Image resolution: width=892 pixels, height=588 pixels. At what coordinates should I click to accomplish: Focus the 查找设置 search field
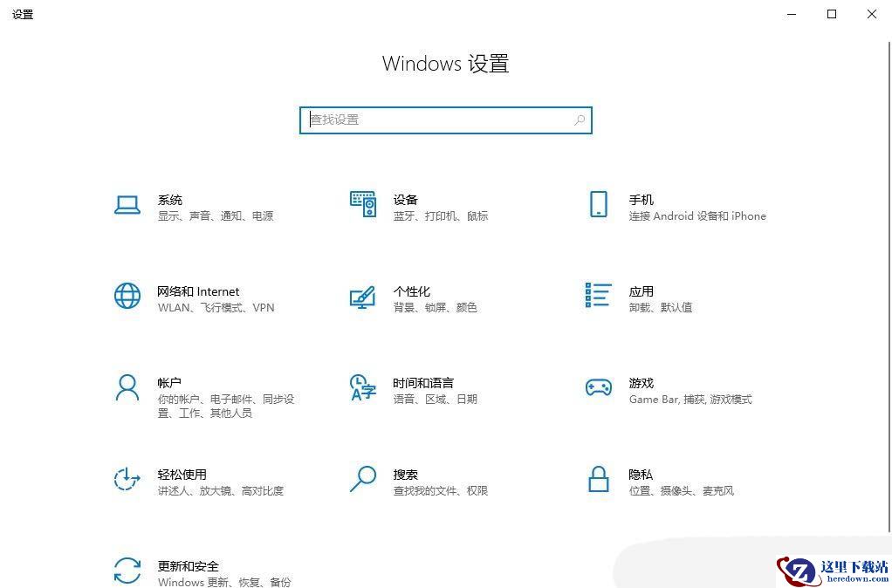click(446, 120)
